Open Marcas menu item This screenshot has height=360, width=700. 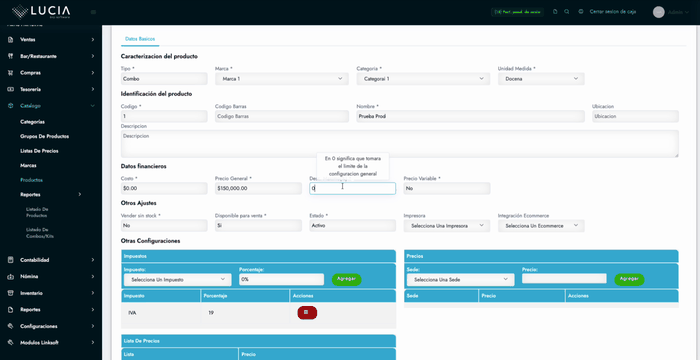pyautogui.click(x=29, y=165)
